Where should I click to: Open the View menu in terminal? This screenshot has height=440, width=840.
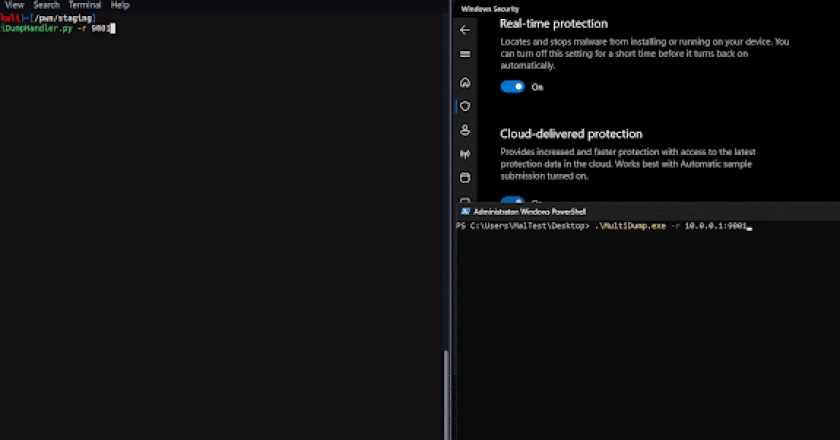14,5
